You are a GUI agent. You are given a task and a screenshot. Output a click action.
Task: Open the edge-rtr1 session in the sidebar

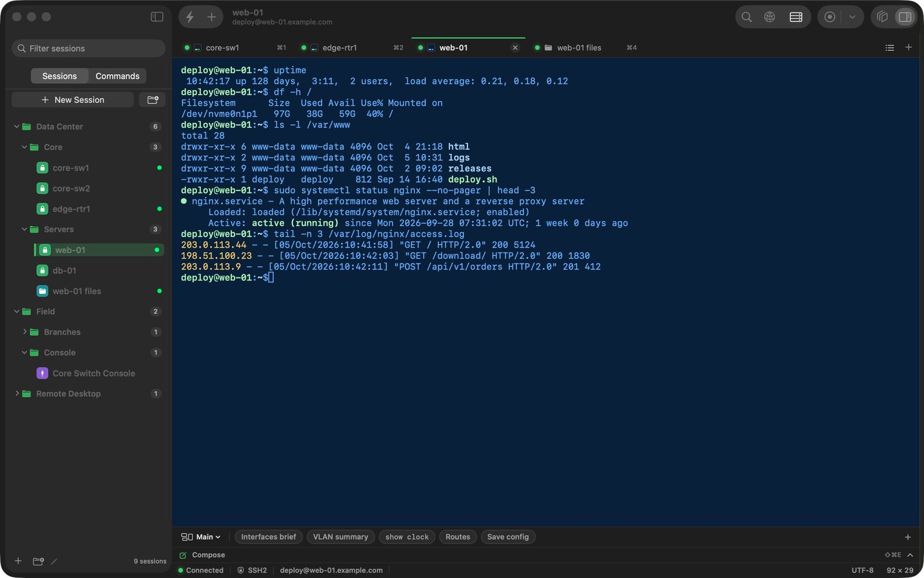[99, 209]
